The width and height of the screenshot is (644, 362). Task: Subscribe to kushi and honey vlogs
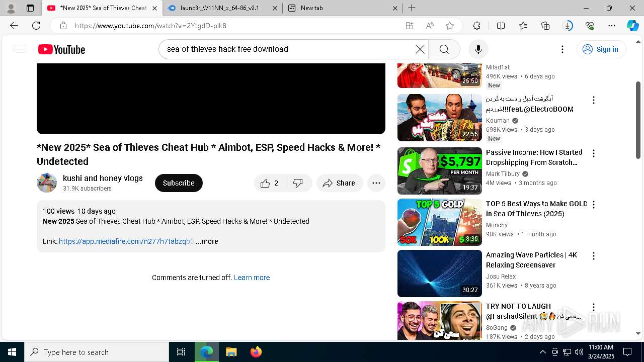pyautogui.click(x=179, y=183)
